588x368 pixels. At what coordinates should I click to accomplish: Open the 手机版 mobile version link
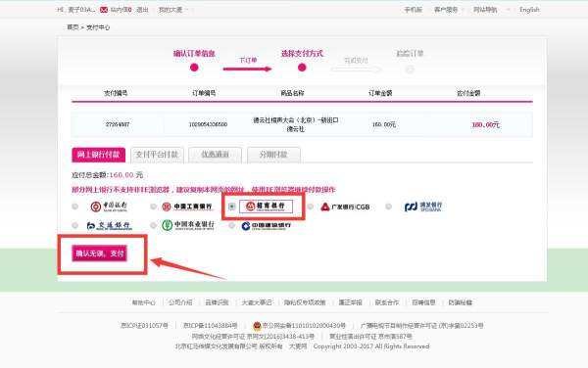(x=413, y=10)
